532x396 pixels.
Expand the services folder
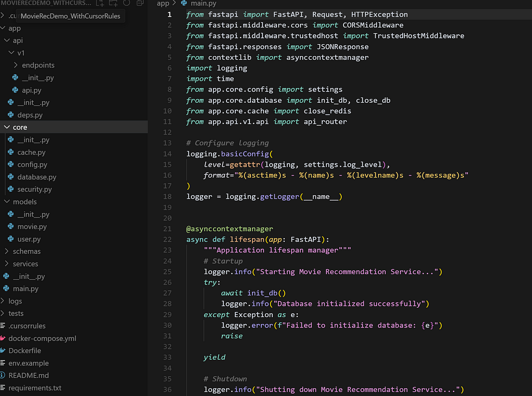pyautogui.click(x=7, y=264)
